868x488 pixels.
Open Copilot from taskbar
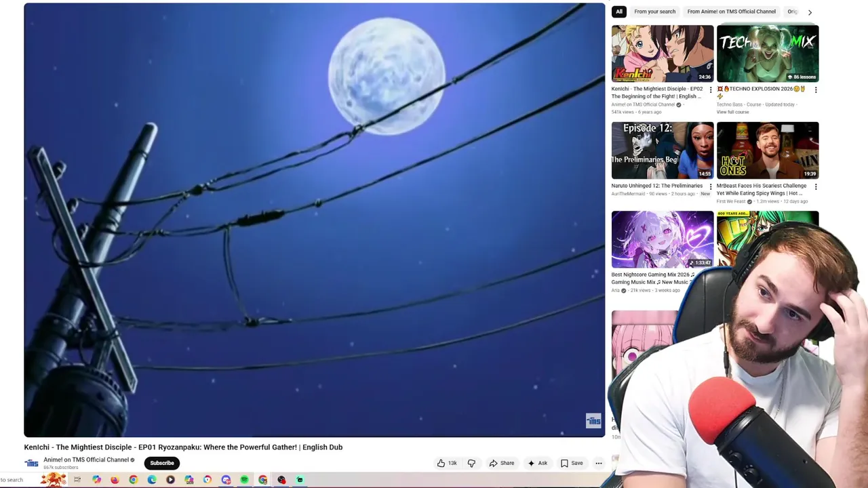coord(96,480)
